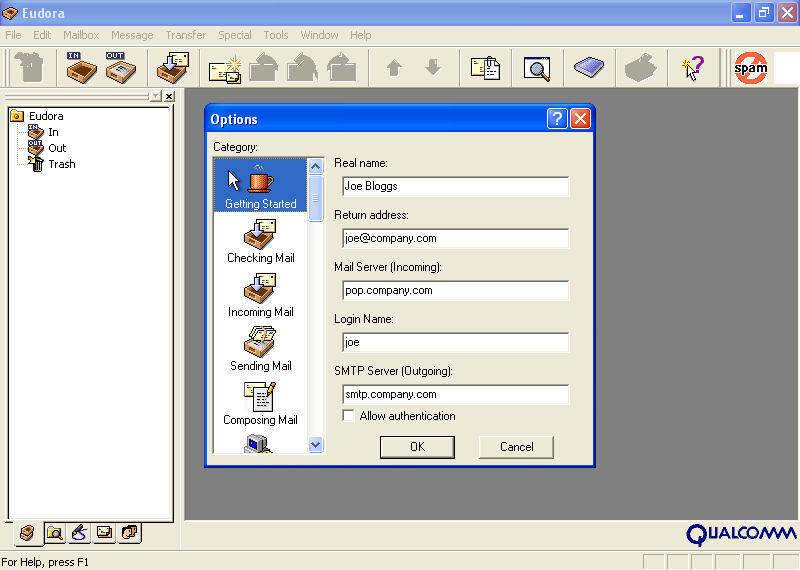This screenshot has width=800, height=570.
Task: Open the Tools menu
Action: tap(276, 35)
